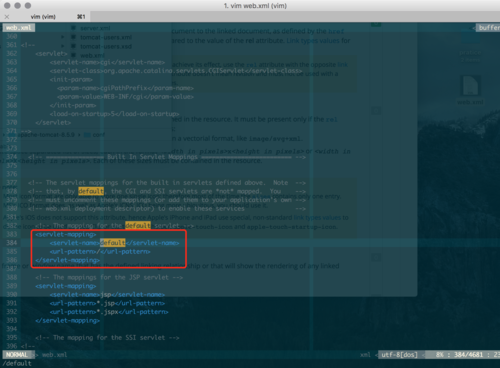The height and width of the screenshot is (368, 500).
Task: Click the web.xml buffer tab in tabline
Action: [x=19, y=28]
